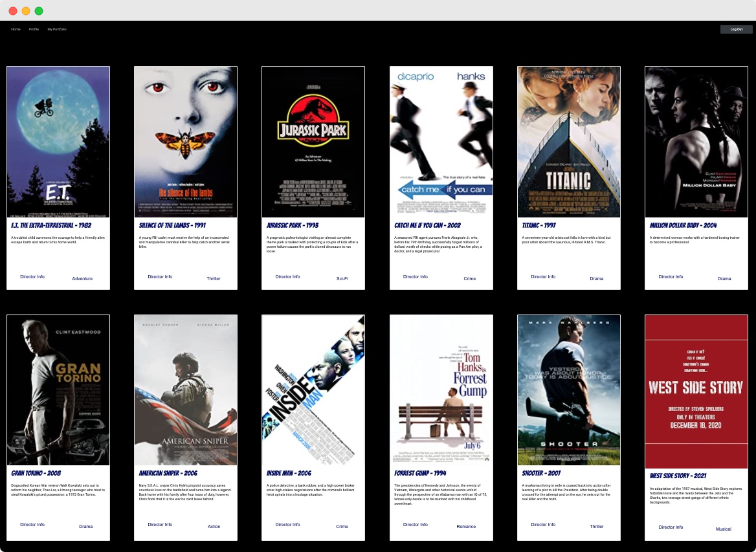Click the Shooter description about a marksman in exile
Image resolution: width=756 pixels, height=552 pixels.
coord(566,492)
